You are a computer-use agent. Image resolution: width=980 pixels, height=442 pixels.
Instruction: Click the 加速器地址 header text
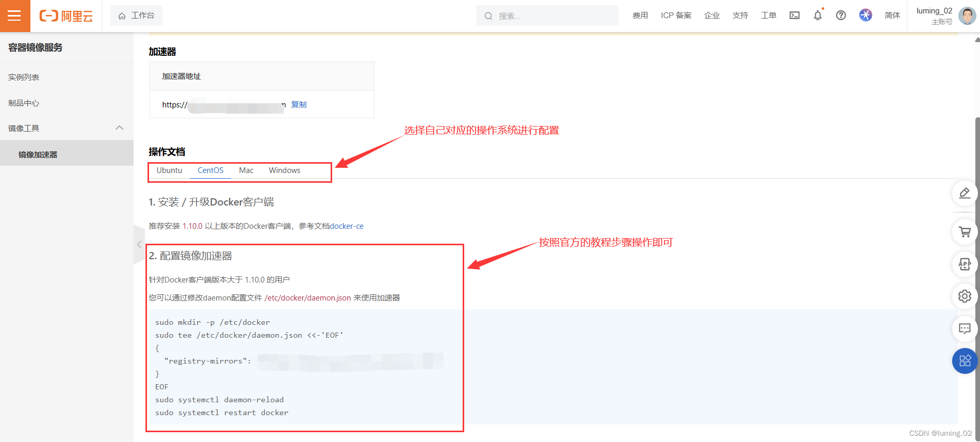click(x=182, y=76)
